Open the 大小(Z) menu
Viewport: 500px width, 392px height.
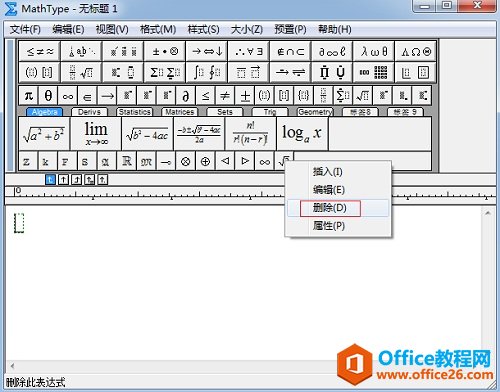[x=247, y=30]
